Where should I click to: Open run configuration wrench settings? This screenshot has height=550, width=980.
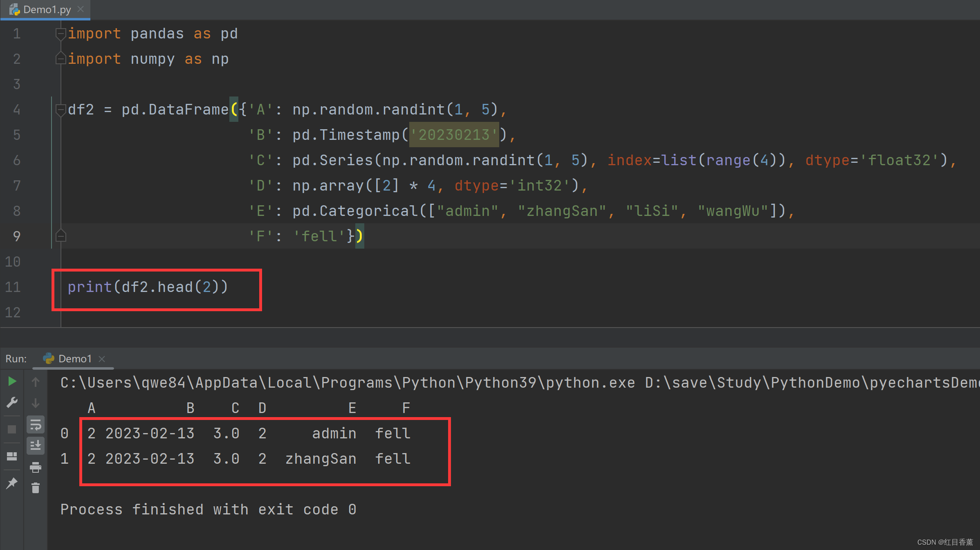(x=12, y=403)
